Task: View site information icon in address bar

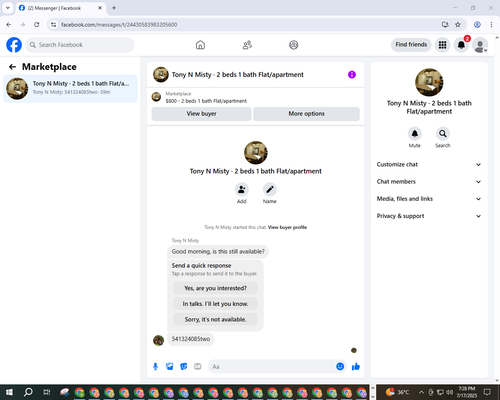Action: 53,25
